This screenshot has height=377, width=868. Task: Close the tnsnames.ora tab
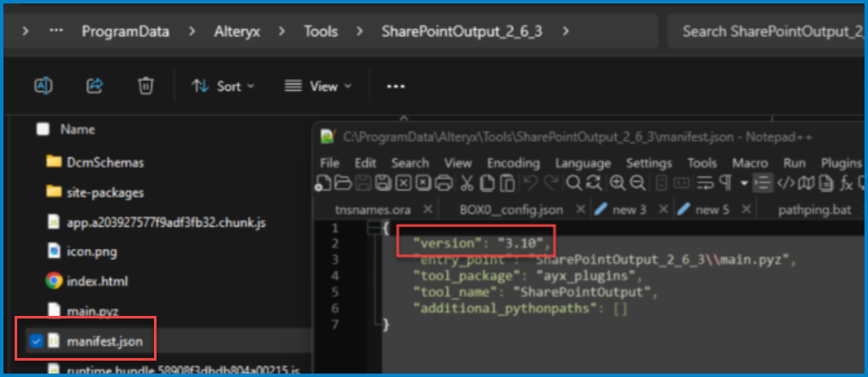click(428, 209)
